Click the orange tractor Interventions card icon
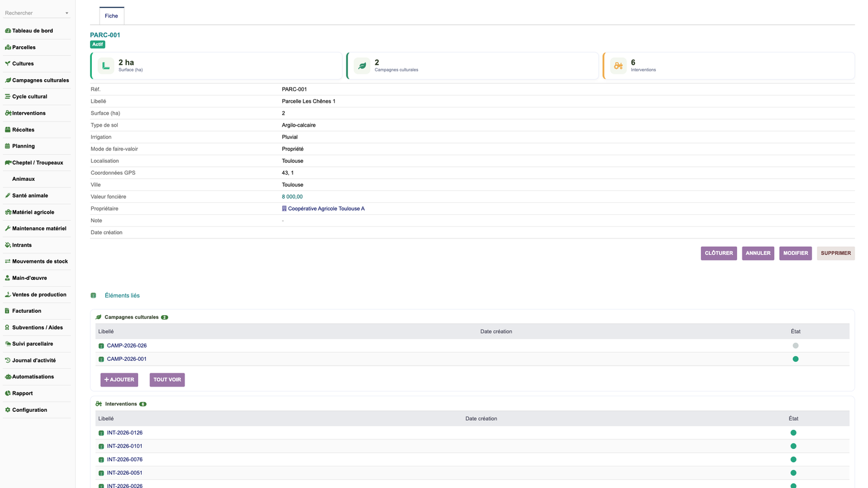Image resolution: width=868 pixels, height=488 pixels. [618, 66]
